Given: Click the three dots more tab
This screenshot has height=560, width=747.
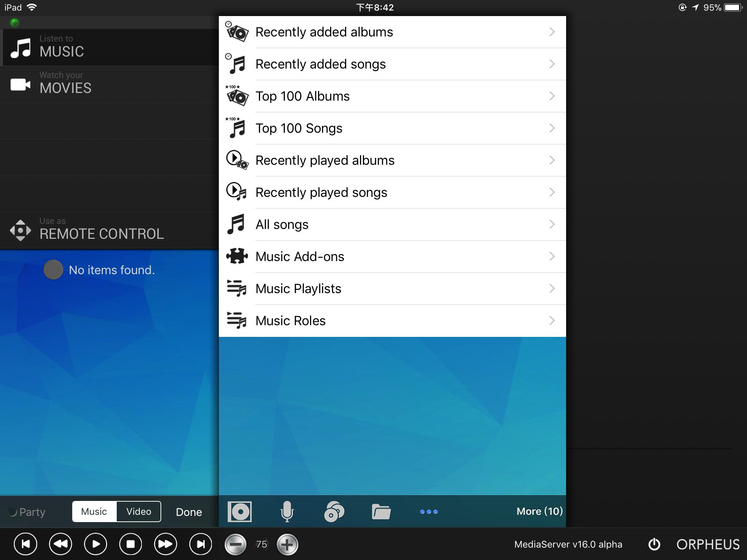Looking at the screenshot, I should (429, 512).
